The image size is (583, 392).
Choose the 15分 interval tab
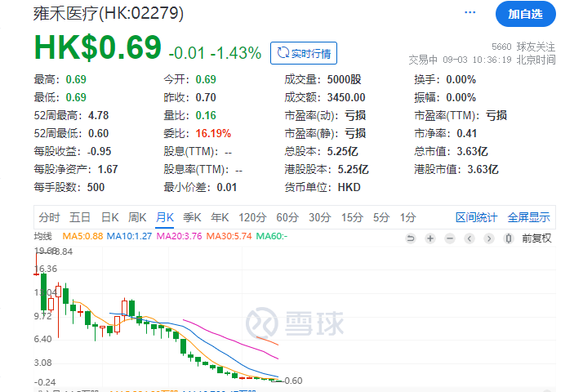click(352, 217)
